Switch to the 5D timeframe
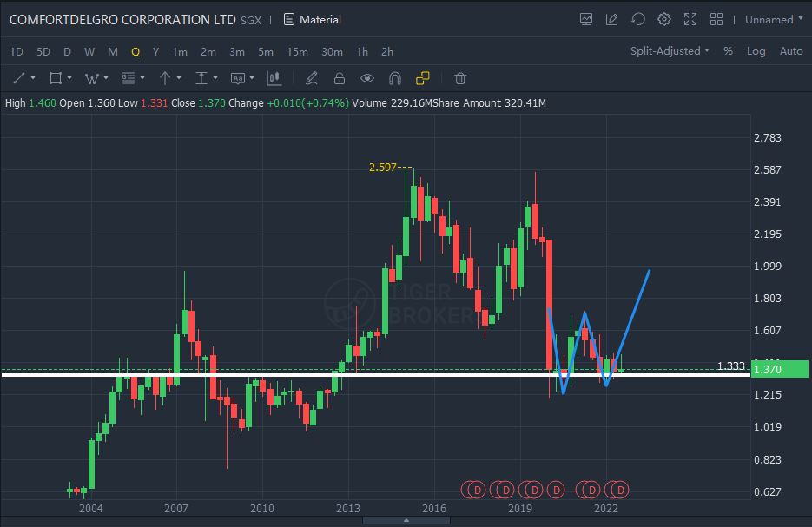The width and height of the screenshot is (812, 527). point(43,52)
